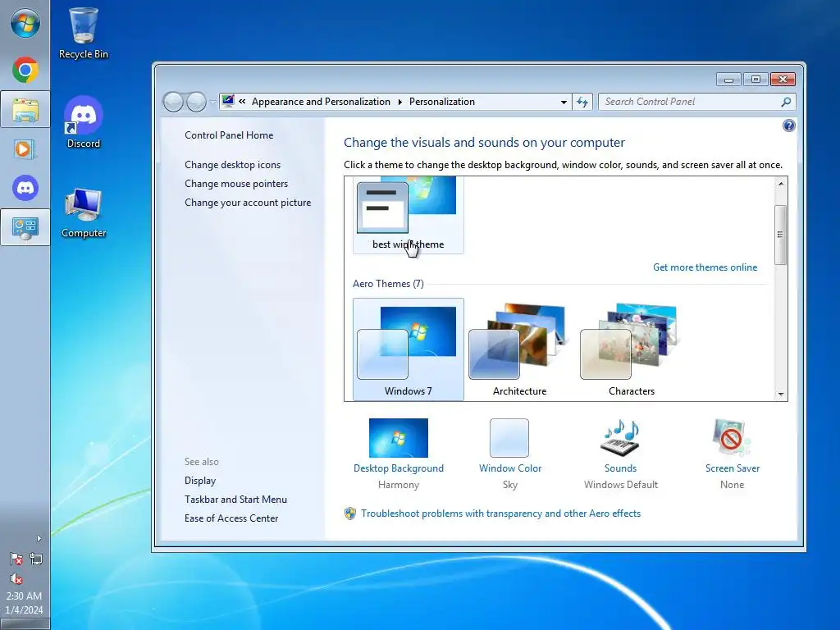This screenshot has height=630, width=840.
Task: Click the Control Panel address bar icon
Action: 228,101
